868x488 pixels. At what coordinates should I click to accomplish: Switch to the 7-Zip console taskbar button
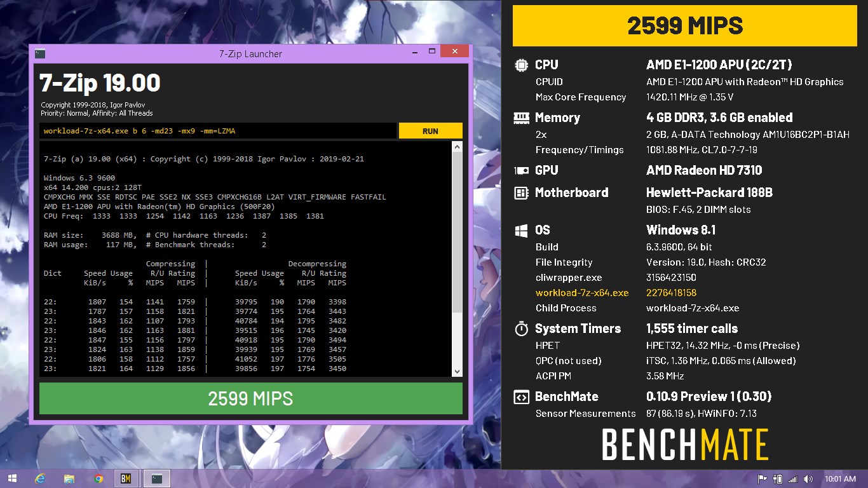click(x=156, y=478)
